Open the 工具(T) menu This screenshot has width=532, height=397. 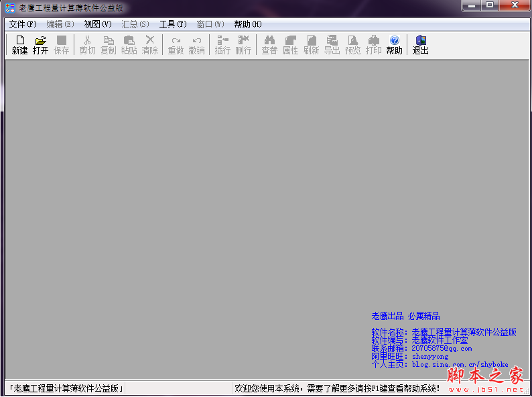[x=173, y=24]
